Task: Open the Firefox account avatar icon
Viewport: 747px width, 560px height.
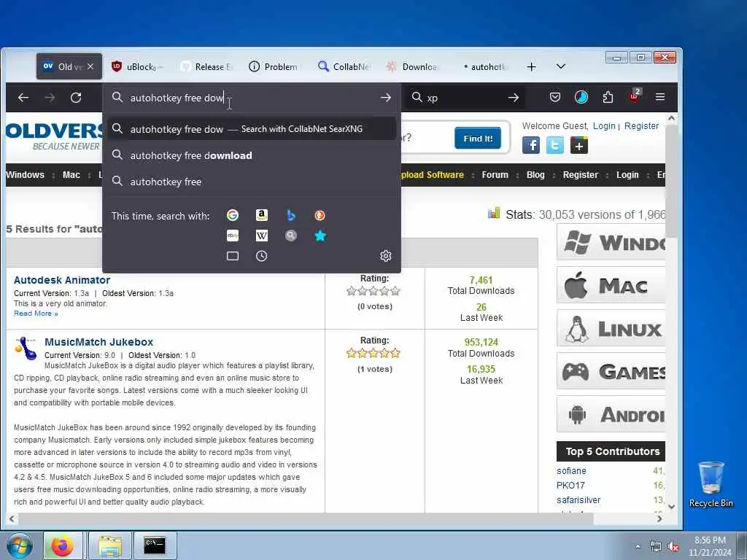Action: click(581, 97)
